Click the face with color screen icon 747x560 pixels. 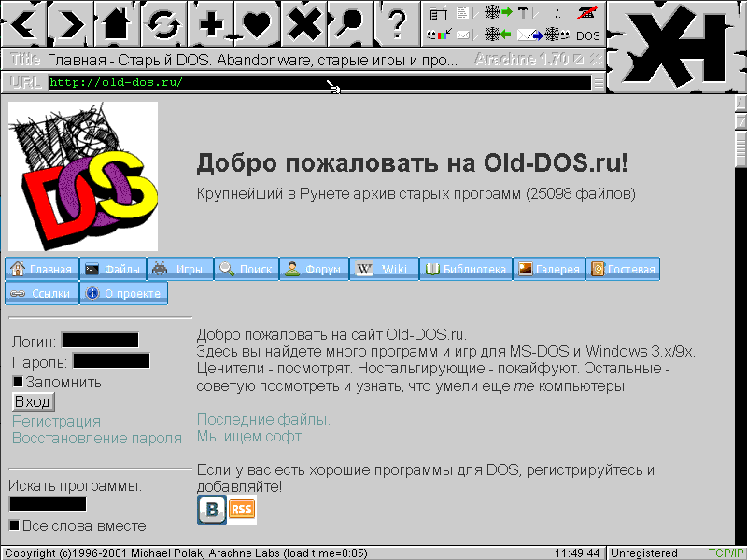click(439, 35)
